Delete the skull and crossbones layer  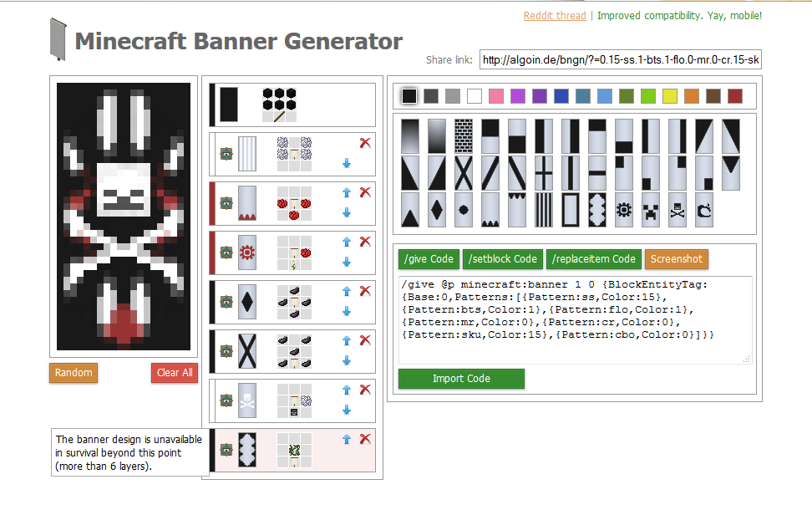(364, 390)
